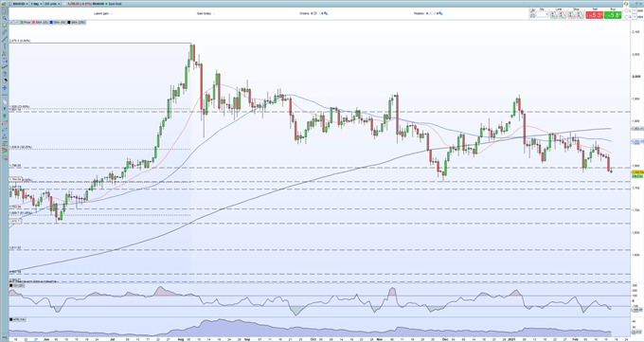Screen dimensions: 644x342
Task: Select the pointer cursor tool
Action: pos(5,11)
